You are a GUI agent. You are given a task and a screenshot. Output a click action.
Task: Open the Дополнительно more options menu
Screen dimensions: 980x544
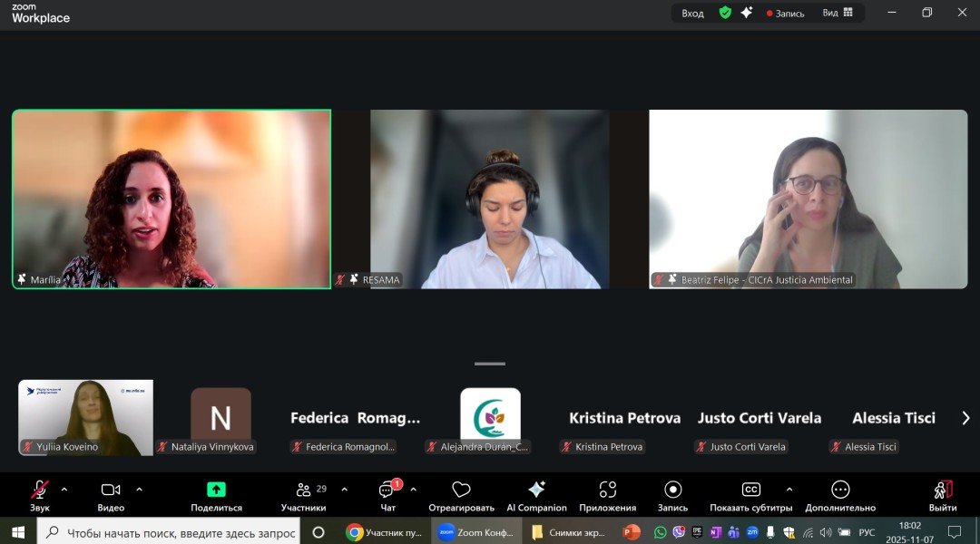pyautogui.click(x=840, y=490)
